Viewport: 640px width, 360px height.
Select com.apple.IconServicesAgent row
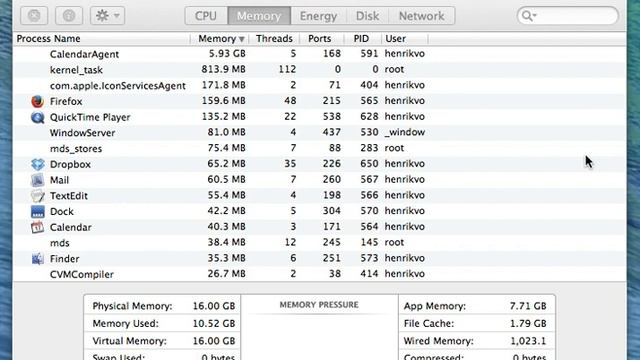[x=320, y=86]
